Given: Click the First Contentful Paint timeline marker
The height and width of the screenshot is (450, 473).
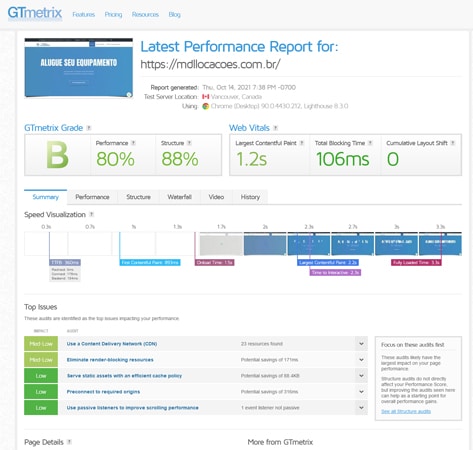Looking at the screenshot, I should (x=150, y=263).
